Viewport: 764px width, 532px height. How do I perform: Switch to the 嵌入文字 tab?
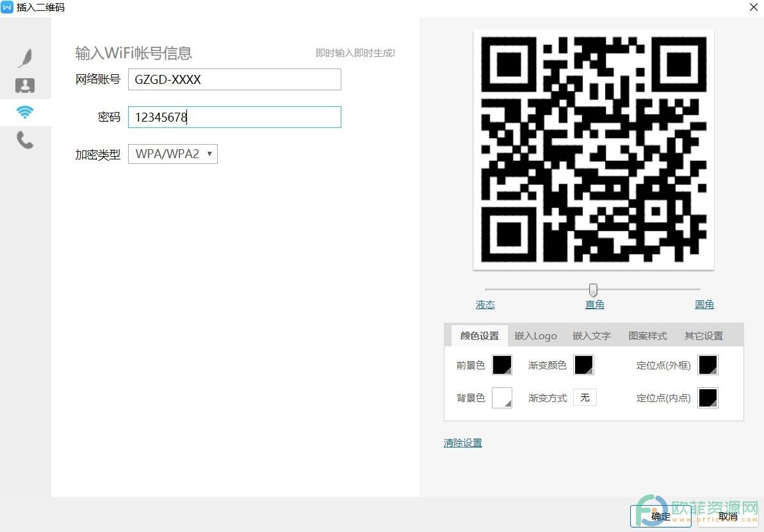click(x=592, y=335)
